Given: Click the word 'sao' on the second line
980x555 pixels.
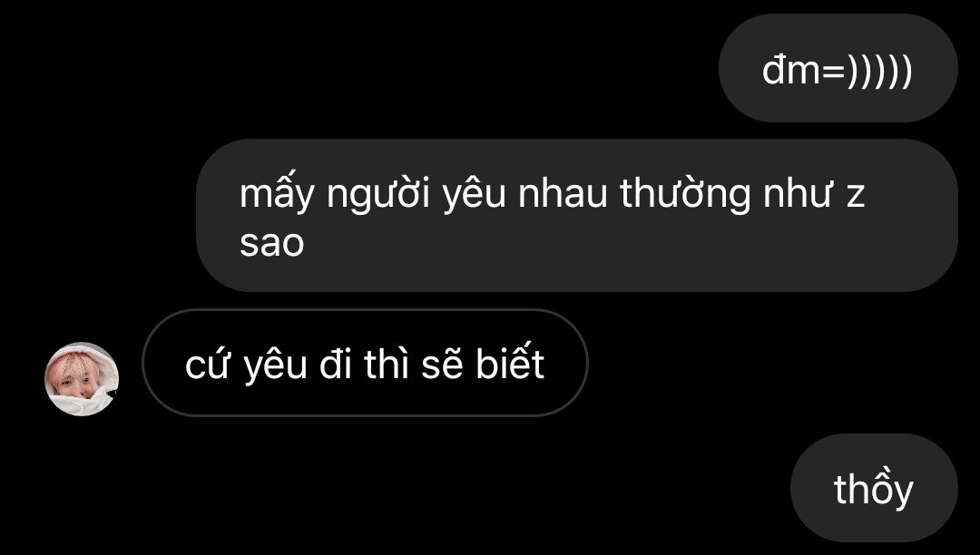Looking at the screenshot, I should tap(272, 243).
